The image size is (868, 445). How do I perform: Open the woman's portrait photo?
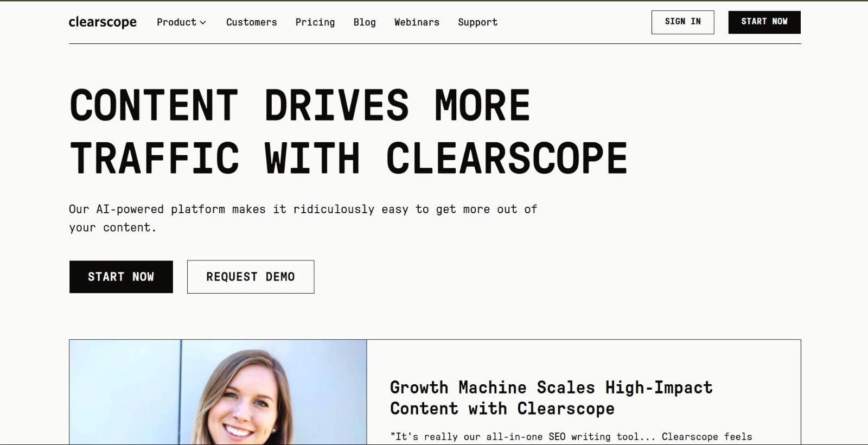click(x=218, y=392)
